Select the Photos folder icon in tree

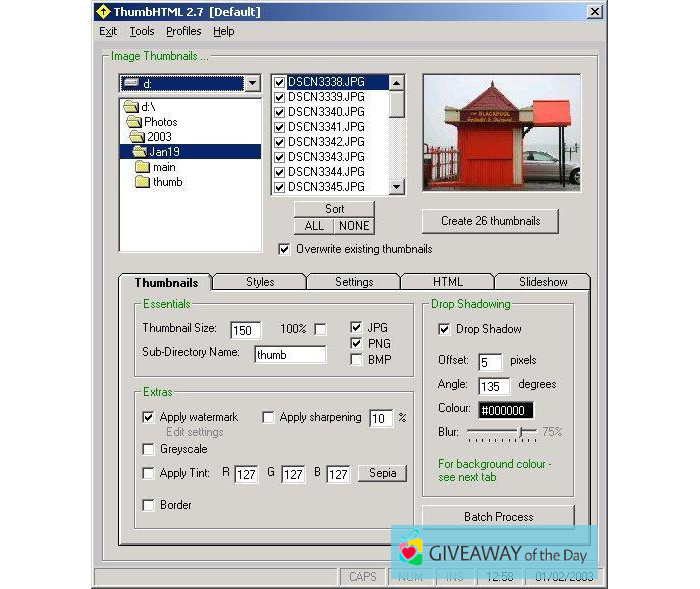(x=135, y=122)
